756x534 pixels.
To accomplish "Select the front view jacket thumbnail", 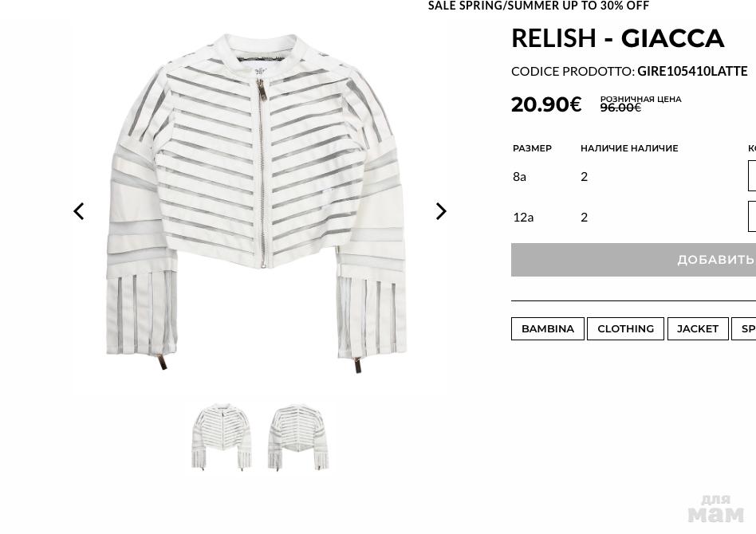I will click(x=222, y=437).
